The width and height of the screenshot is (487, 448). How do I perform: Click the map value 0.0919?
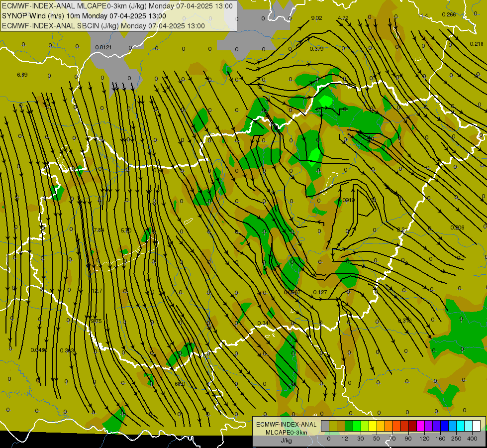click(x=346, y=200)
